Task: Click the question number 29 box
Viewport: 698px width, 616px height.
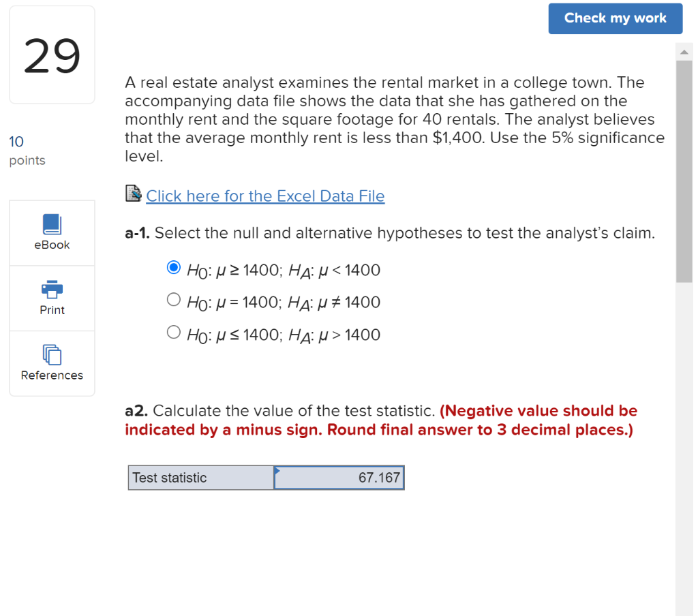Action: click(52, 54)
